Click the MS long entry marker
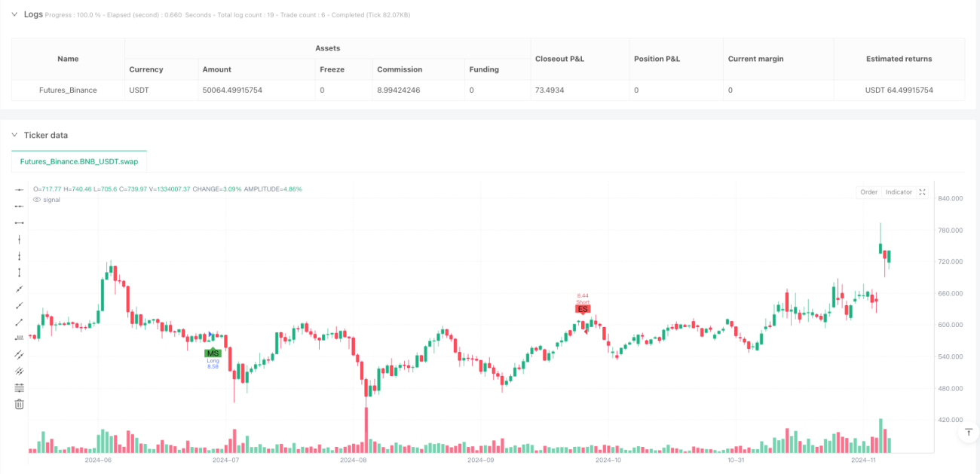This screenshot has height=474, width=980. click(213, 353)
